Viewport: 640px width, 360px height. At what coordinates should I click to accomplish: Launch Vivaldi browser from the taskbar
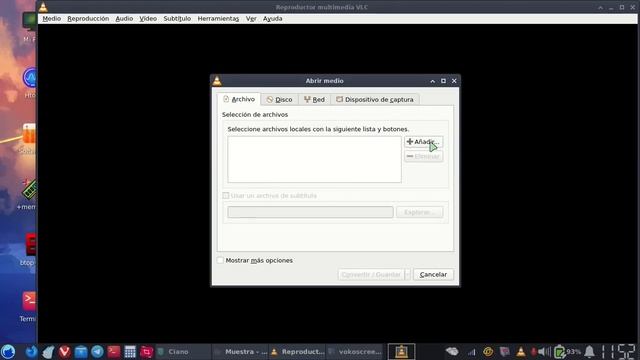64,351
